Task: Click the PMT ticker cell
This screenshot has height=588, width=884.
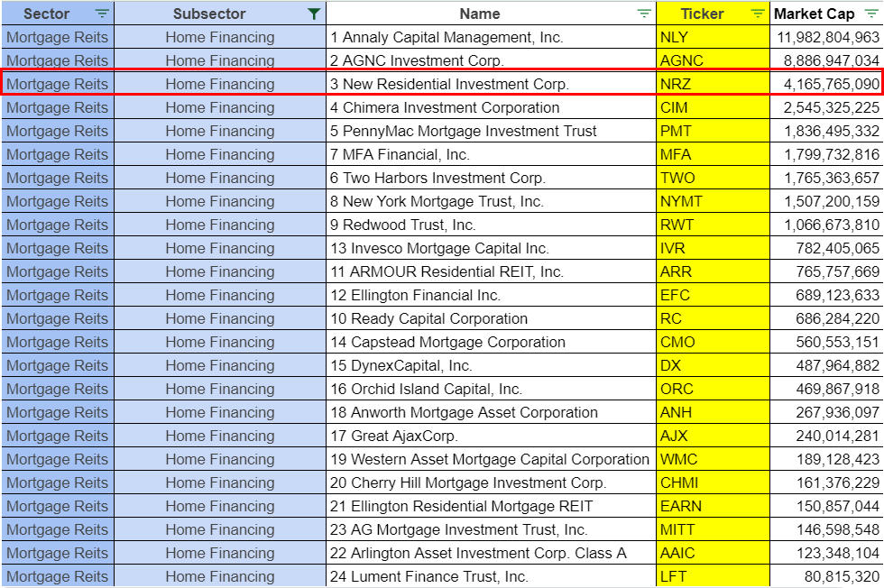Action: point(714,131)
